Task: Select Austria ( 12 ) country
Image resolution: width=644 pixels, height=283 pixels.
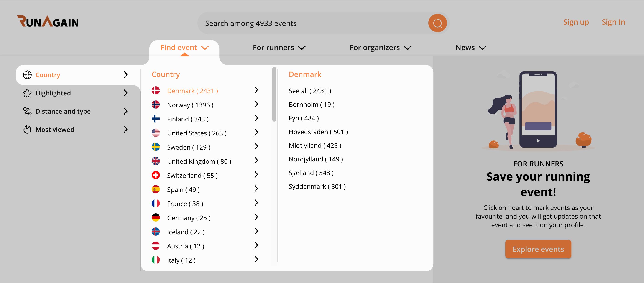Action: tap(186, 246)
